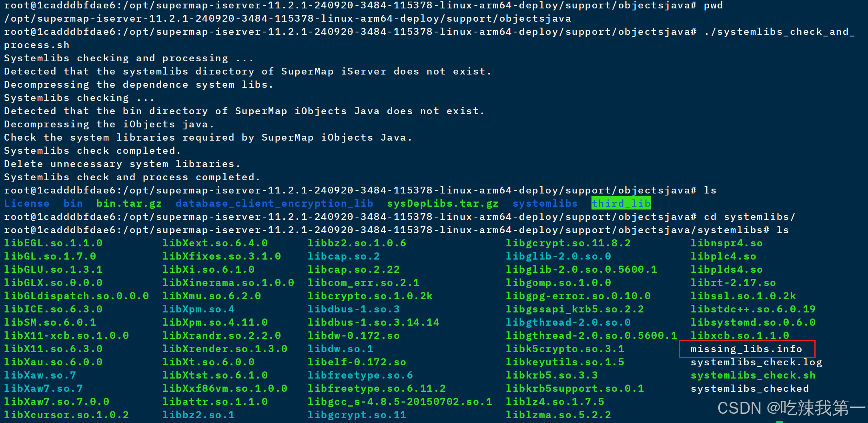Click the libEGL.so.1.1.0 library name
Viewport: 868px width, 423px height.
click(53, 243)
